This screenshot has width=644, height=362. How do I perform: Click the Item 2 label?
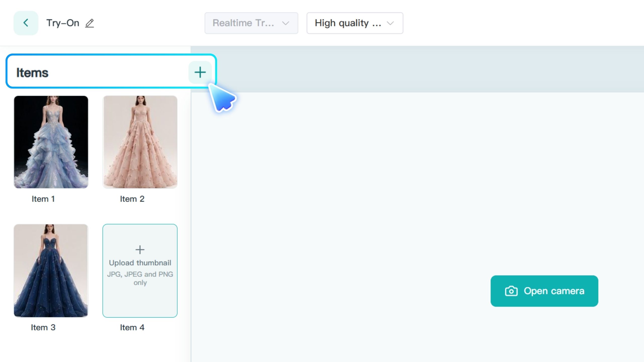[132, 199]
